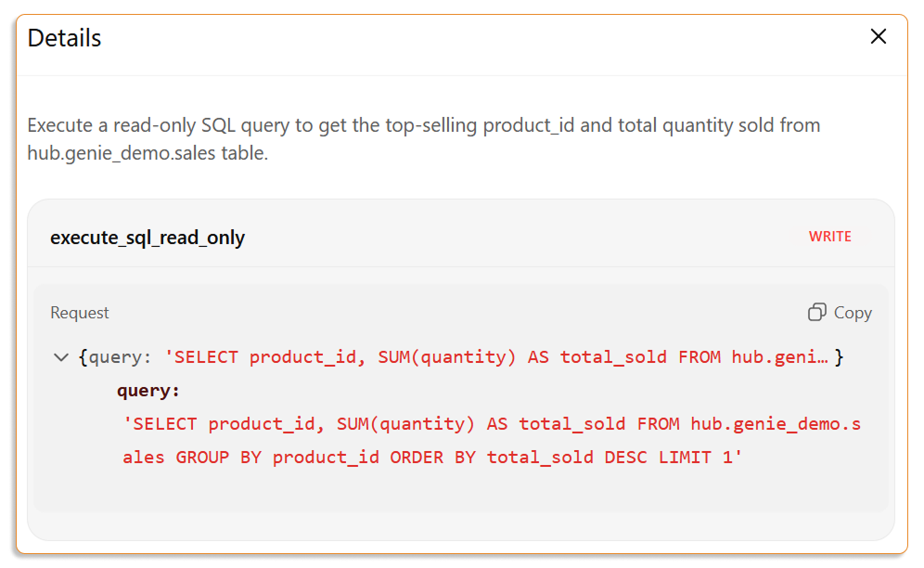The image size is (924, 568).
Task: Click the closing brace of the request object
Action: coord(839,357)
